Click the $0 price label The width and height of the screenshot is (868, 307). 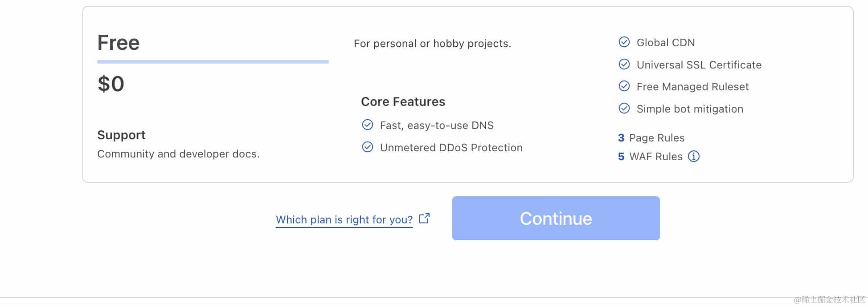point(111,84)
